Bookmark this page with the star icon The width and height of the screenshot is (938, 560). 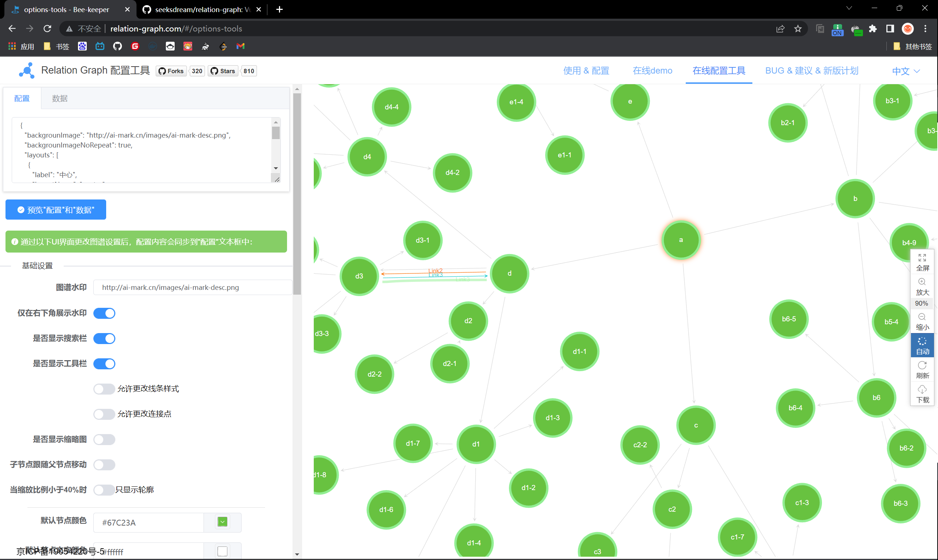tap(797, 29)
